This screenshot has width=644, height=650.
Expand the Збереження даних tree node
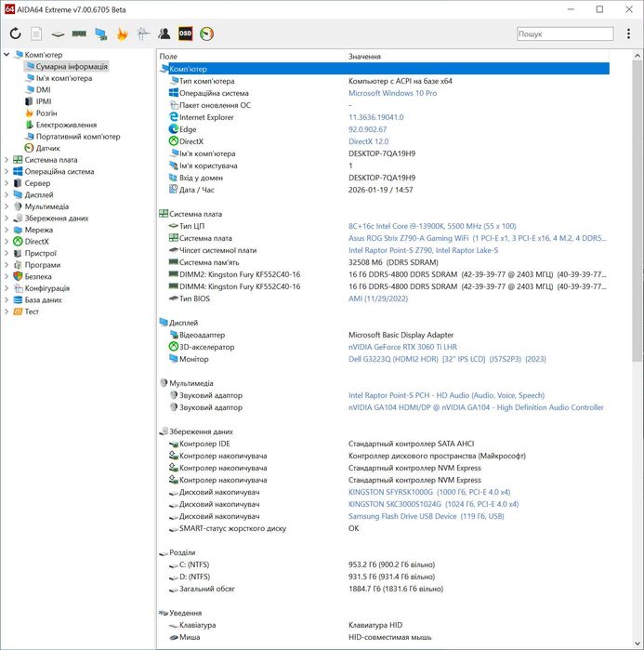click(7, 218)
